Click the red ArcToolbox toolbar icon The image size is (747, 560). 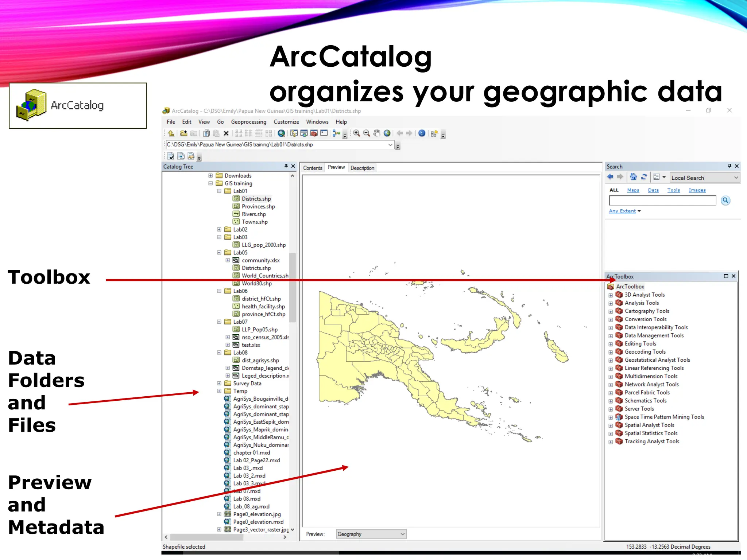pyautogui.click(x=314, y=133)
